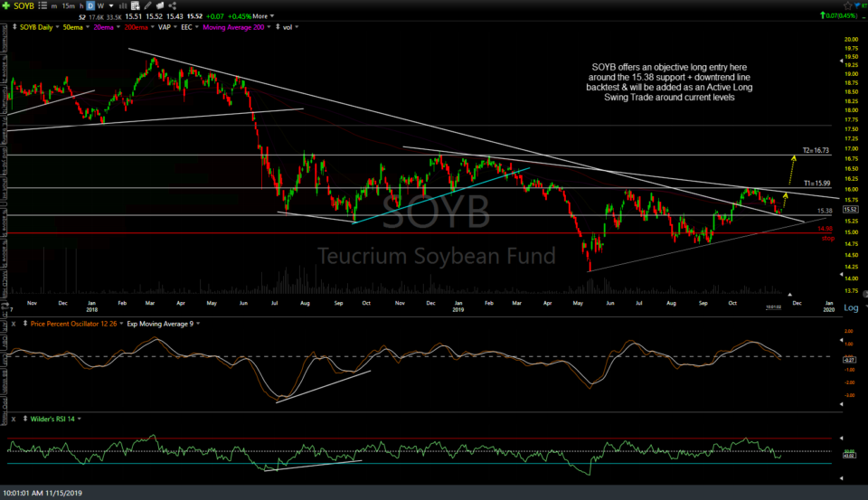868x500 pixels.
Task: Open Wilder's RSI 14 dropdown
Action: click(80, 420)
